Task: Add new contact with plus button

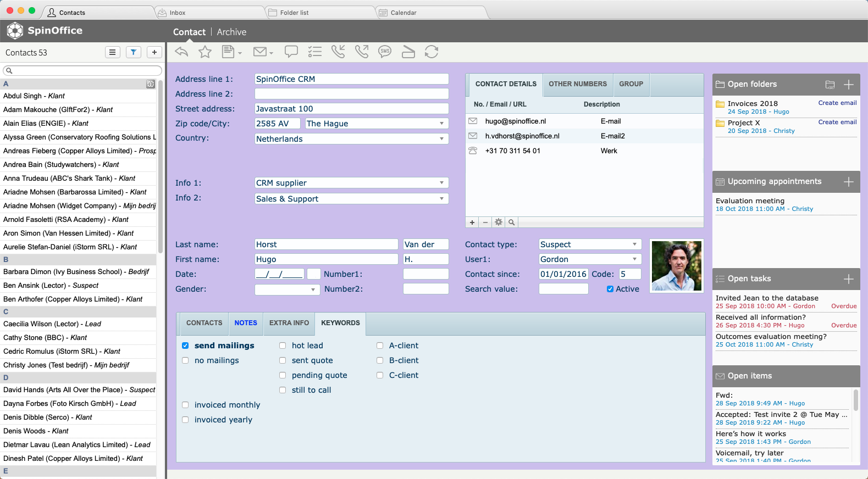Action: pos(154,52)
